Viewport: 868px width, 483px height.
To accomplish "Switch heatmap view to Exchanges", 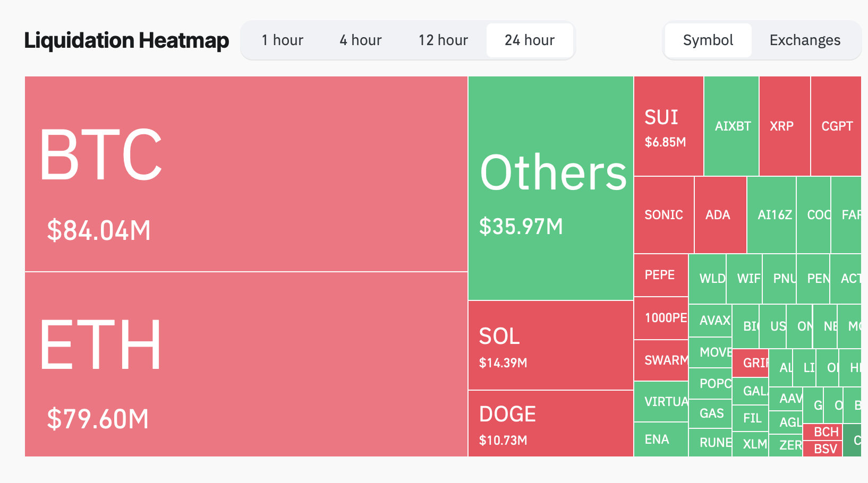I will pyautogui.click(x=805, y=40).
